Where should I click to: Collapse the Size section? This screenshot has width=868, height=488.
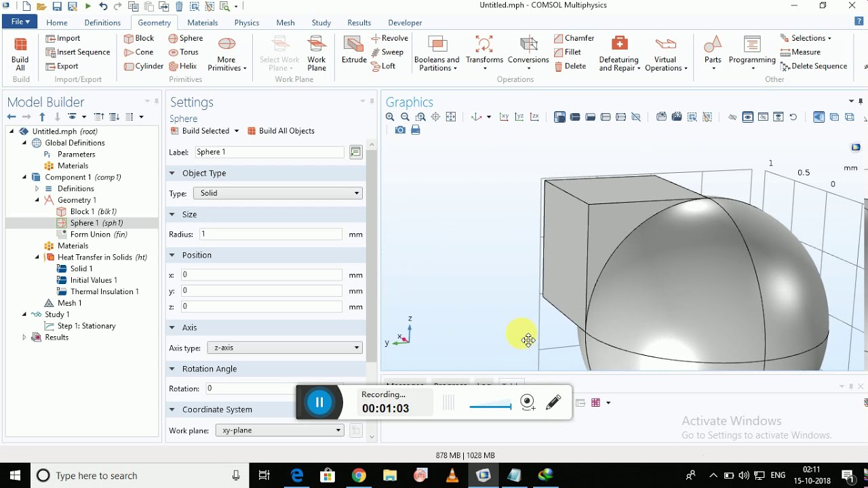coord(172,214)
